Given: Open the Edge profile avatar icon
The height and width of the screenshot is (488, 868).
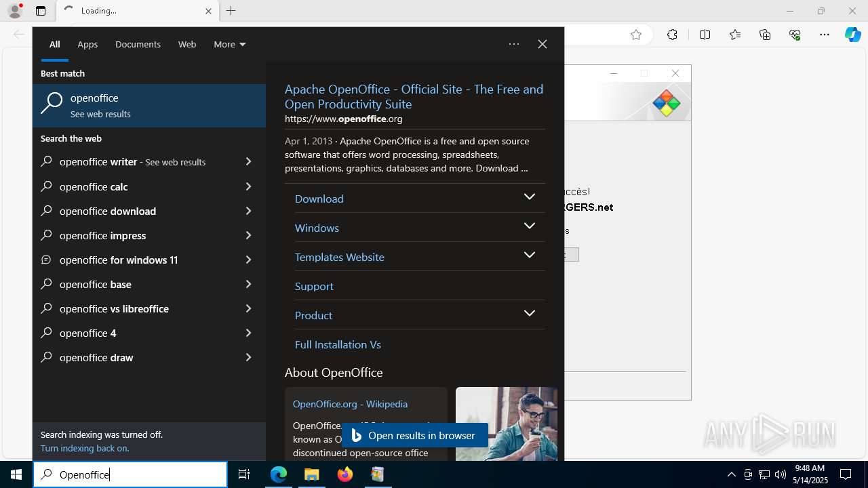Looking at the screenshot, I should [x=15, y=11].
